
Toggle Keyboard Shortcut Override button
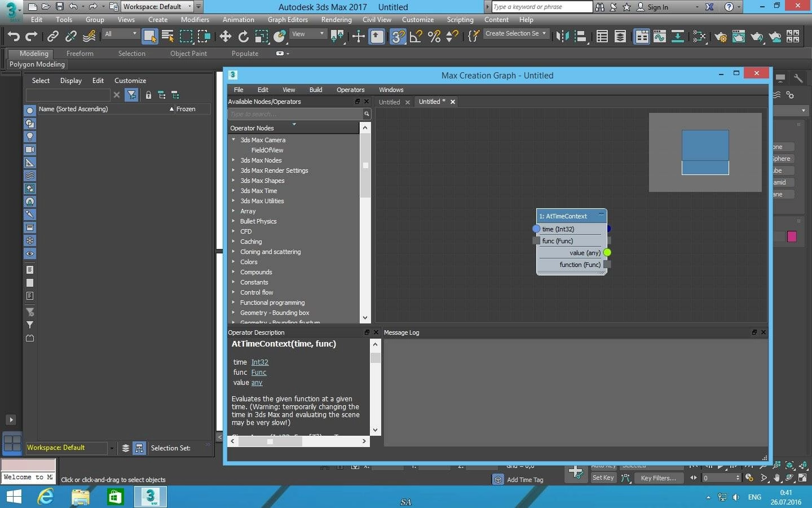[377, 37]
